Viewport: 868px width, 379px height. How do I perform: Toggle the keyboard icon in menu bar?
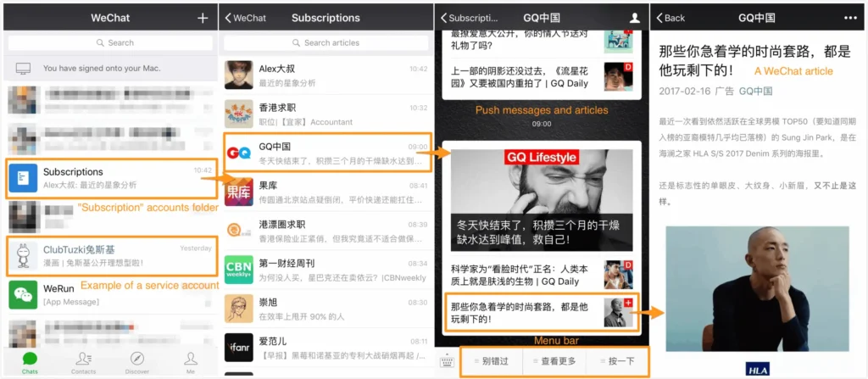[x=448, y=361]
